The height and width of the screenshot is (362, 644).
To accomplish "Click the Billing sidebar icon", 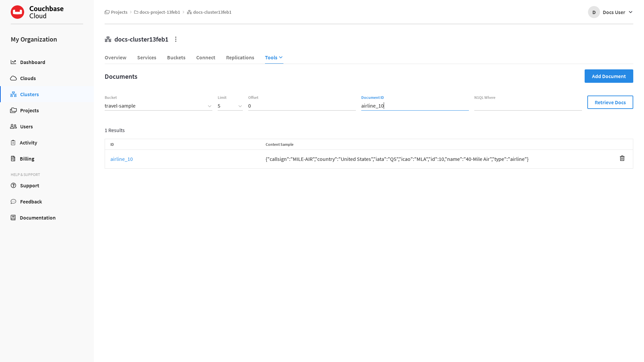I will [x=13, y=159].
